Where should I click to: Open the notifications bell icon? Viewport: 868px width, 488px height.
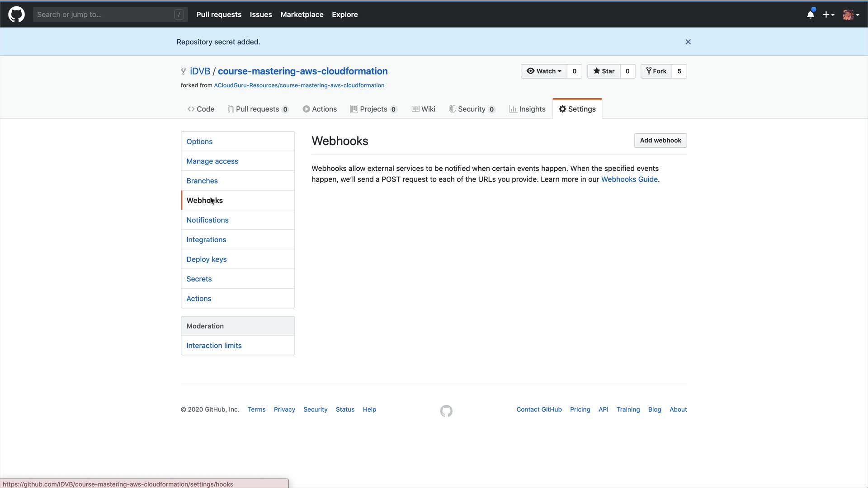[x=810, y=14]
